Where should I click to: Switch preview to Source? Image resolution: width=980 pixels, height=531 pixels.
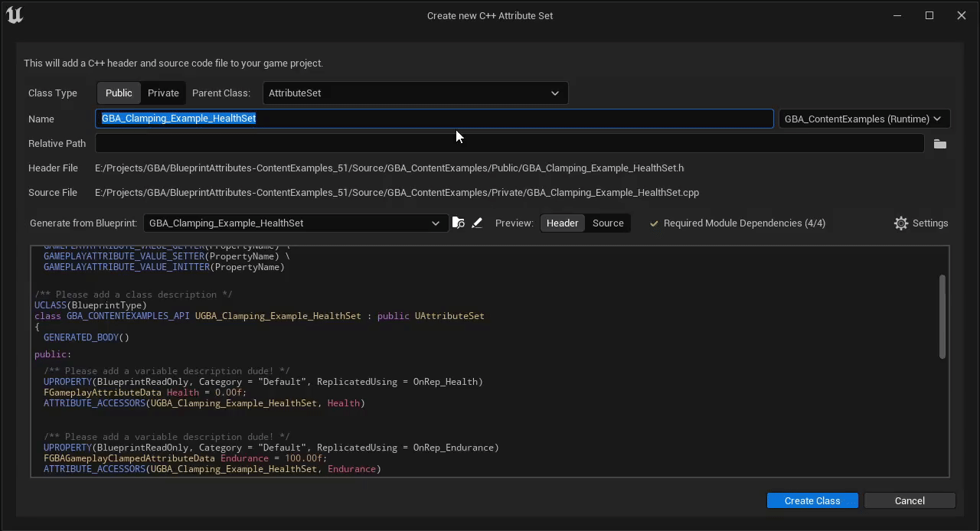[608, 223]
